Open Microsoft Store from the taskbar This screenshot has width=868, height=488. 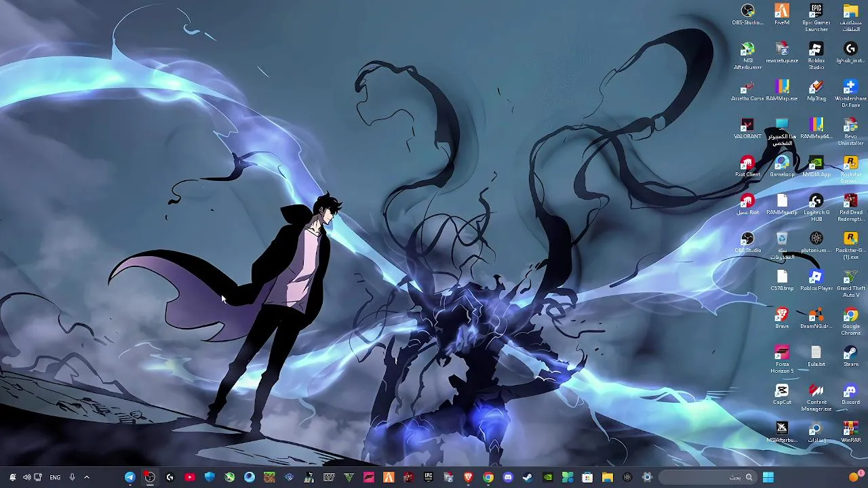point(587,477)
